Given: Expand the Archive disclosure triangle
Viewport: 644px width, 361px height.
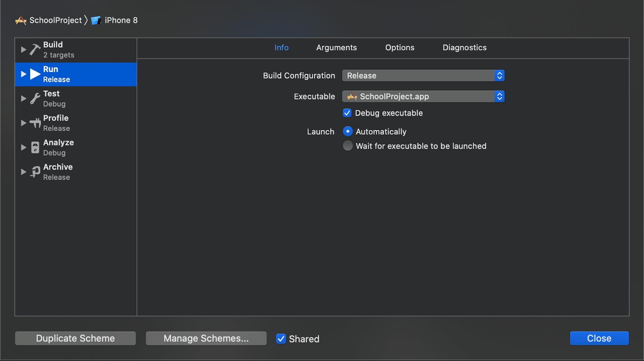Looking at the screenshot, I should point(23,172).
